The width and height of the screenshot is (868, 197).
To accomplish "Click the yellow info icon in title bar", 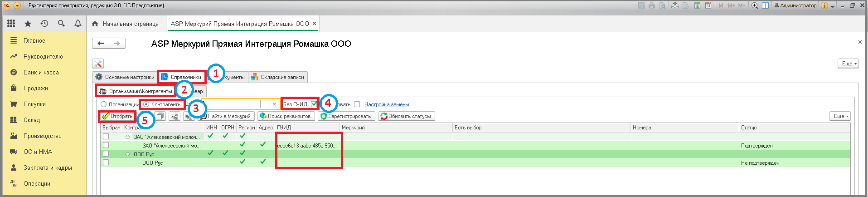I will tap(824, 5).
